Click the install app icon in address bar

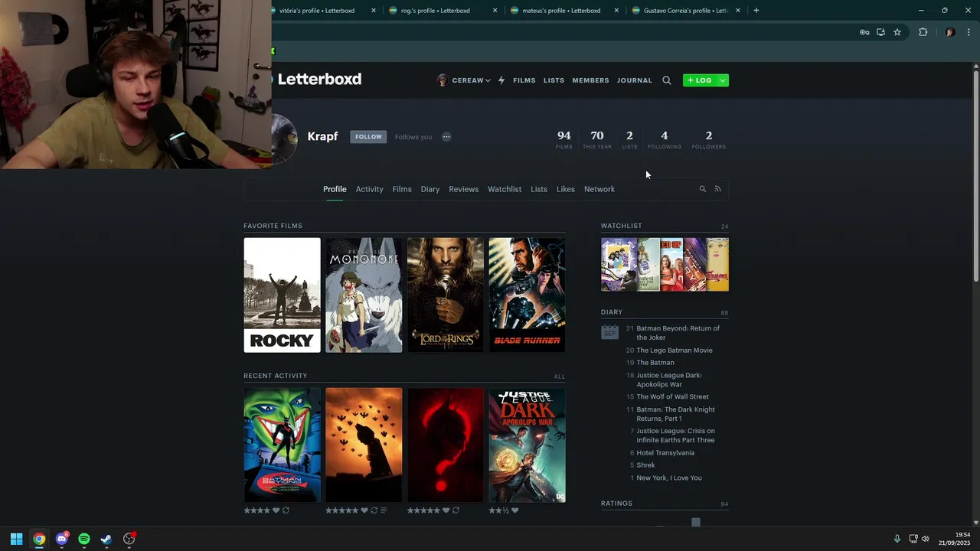click(880, 32)
